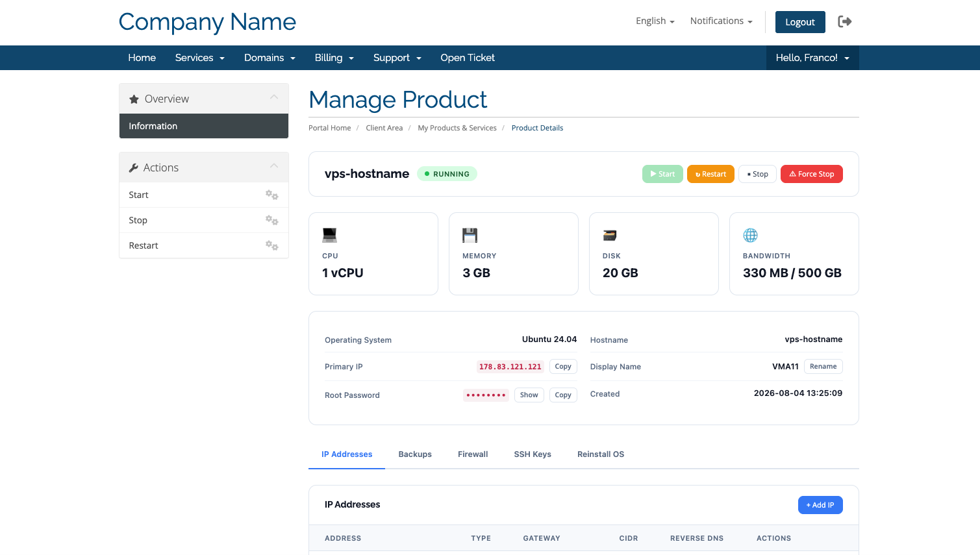Copy the primary IP address

[563, 367]
